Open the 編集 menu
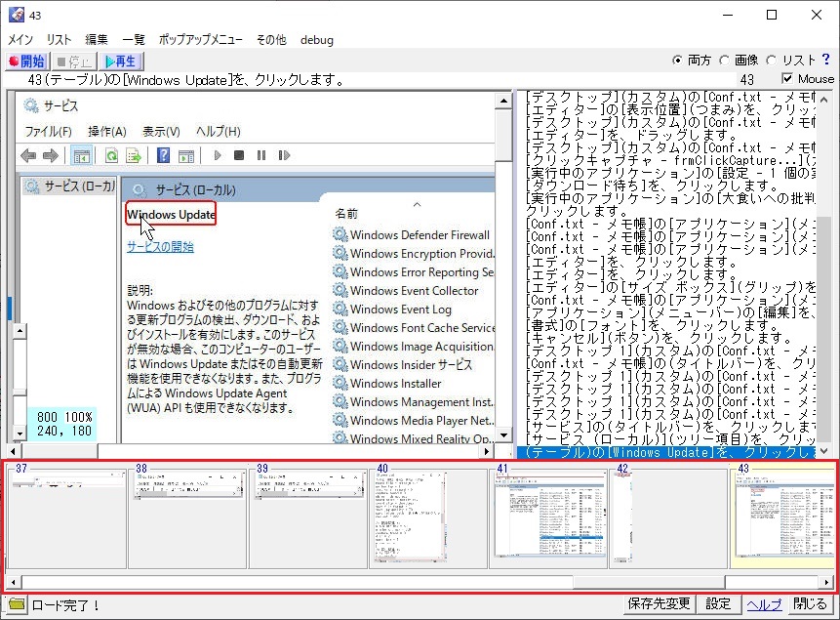The height and width of the screenshot is (620, 840). pos(97,40)
